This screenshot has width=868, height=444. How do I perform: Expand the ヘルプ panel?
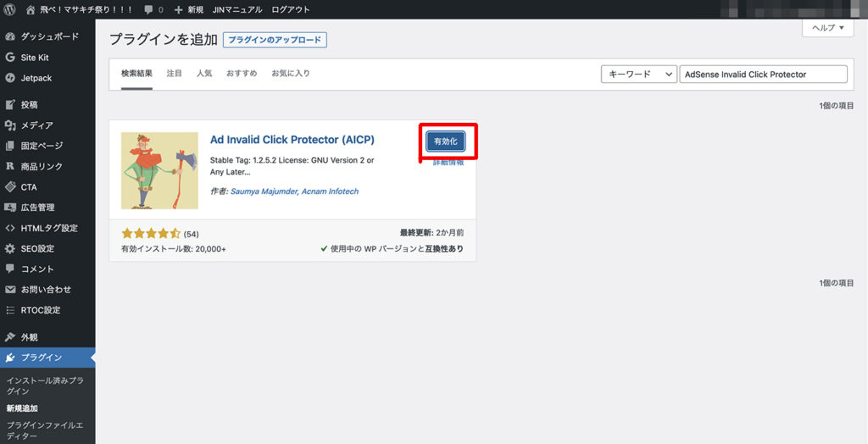point(828,28)
